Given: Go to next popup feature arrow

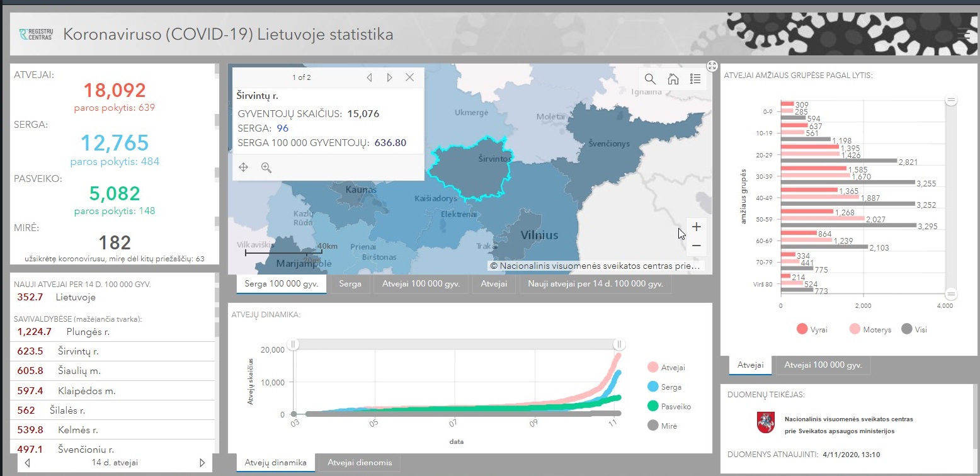Looking at the screenshot, I should tap(389, 77).
